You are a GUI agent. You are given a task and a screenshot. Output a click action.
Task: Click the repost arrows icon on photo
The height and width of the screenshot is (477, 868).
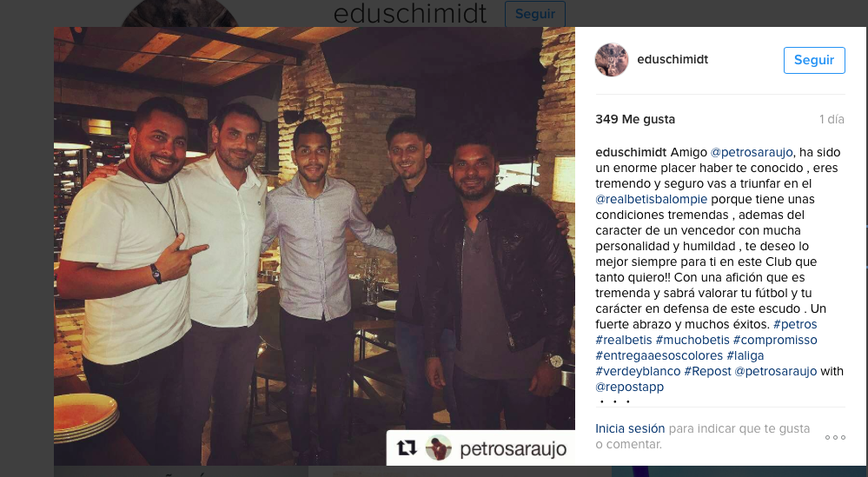[407, 448]
